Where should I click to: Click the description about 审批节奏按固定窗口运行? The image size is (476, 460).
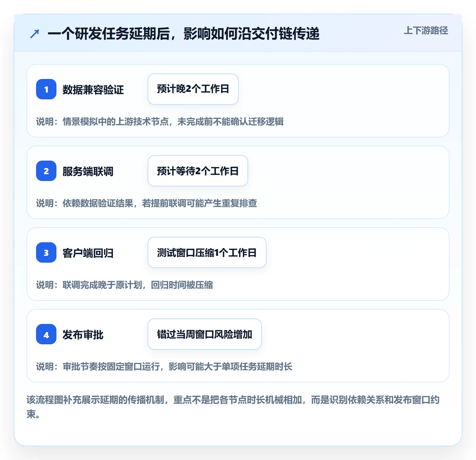coord(164,367)
